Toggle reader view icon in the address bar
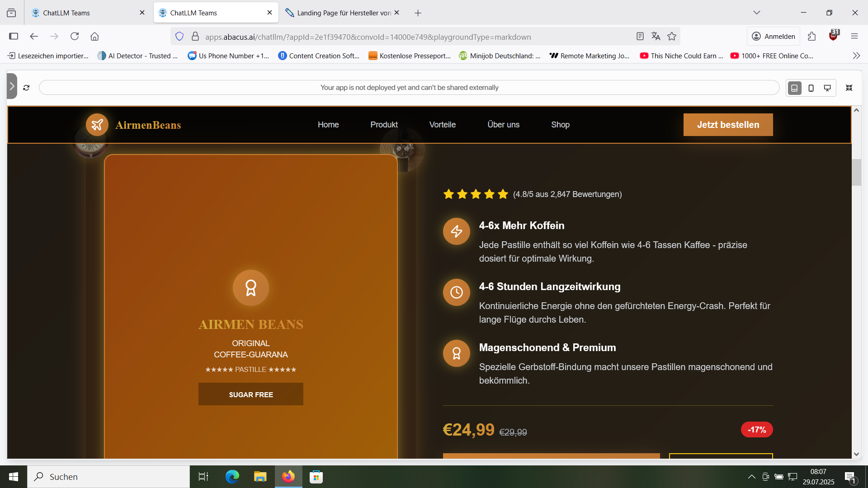Screen dimensions: 868x488 pyautogui.click(x=640, y=37)
